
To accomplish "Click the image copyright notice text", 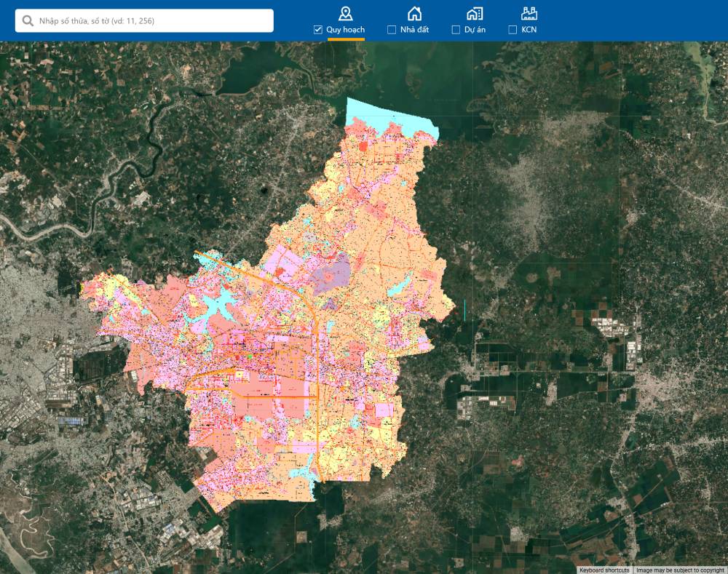I will click(680, 570).
